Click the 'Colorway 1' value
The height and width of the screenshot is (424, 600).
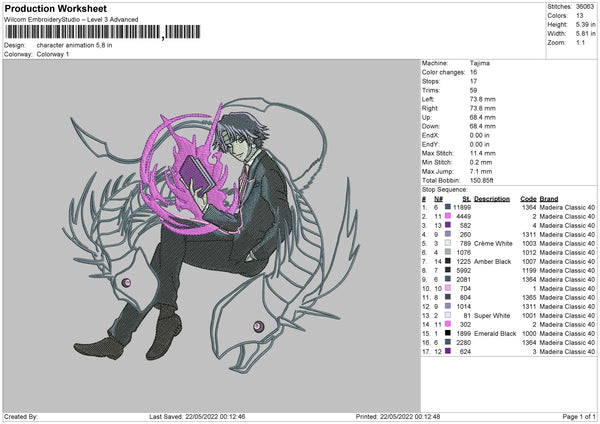coord(53,54)
